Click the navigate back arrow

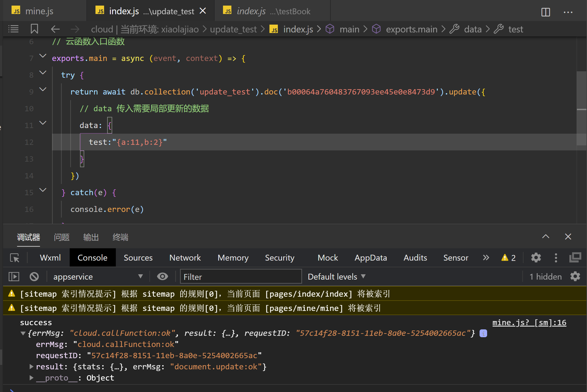pos(55,29)
